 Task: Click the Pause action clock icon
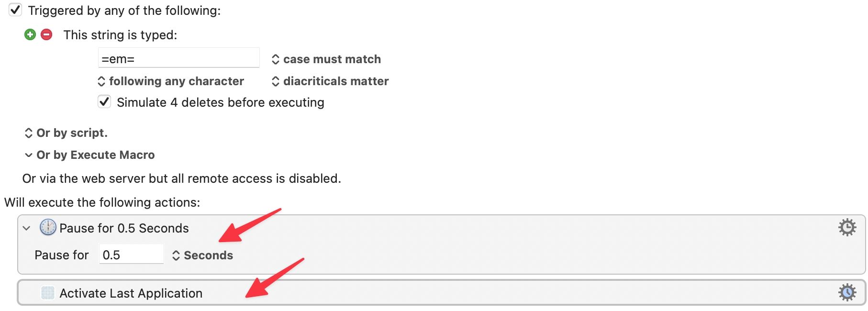48,228
